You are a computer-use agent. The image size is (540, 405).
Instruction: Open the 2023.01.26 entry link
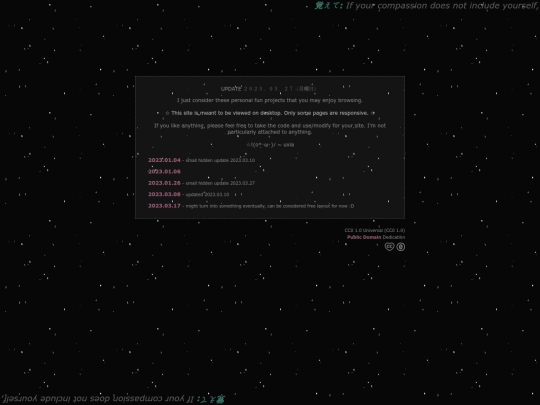coord(164,183)
